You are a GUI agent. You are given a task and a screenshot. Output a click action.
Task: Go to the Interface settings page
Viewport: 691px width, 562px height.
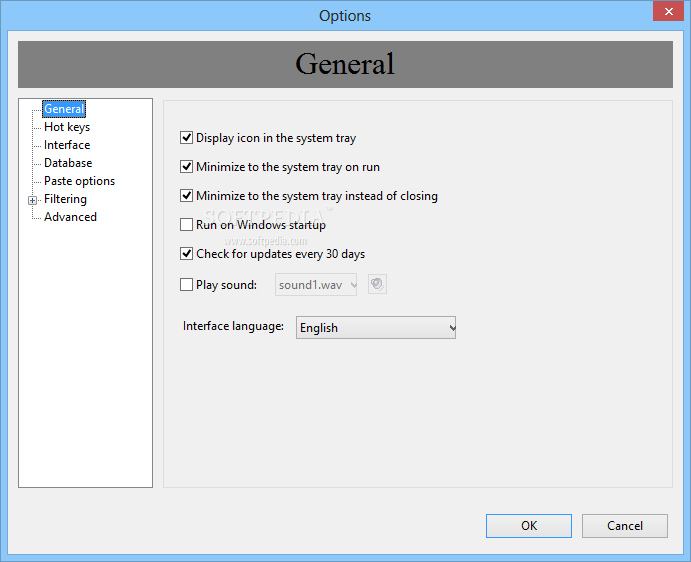tap(67, 145)
